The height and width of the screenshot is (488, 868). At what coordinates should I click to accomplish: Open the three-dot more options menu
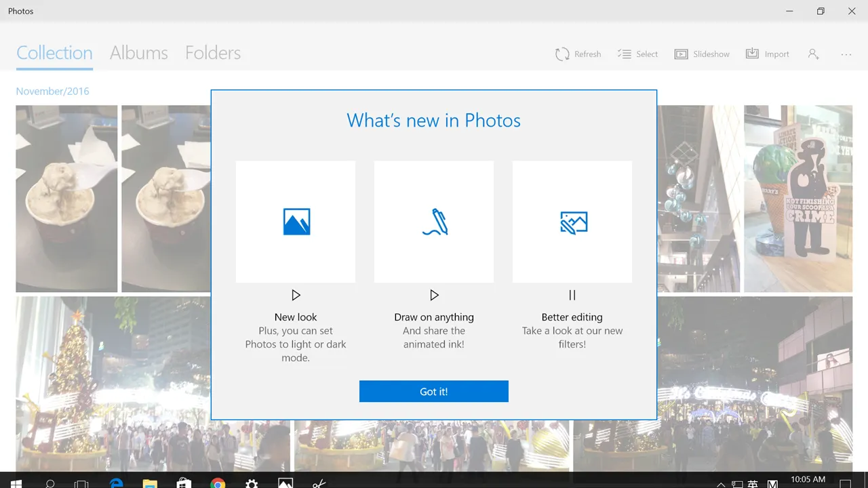pyautogui.click(x=846, y=54)
